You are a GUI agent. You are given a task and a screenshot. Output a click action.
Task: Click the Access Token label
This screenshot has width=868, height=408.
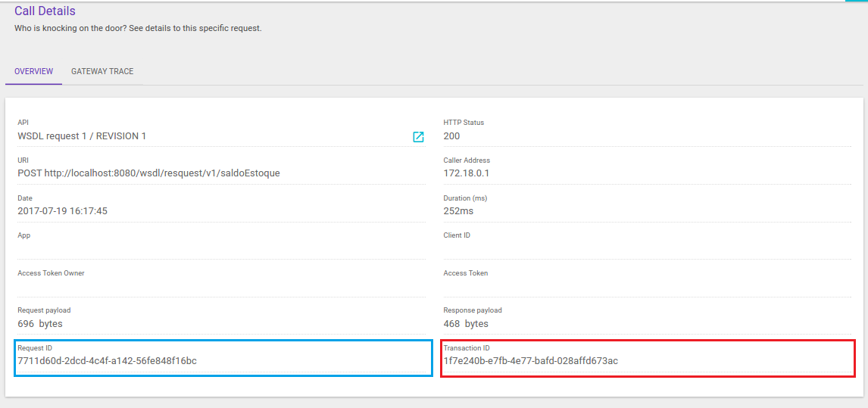466,273
